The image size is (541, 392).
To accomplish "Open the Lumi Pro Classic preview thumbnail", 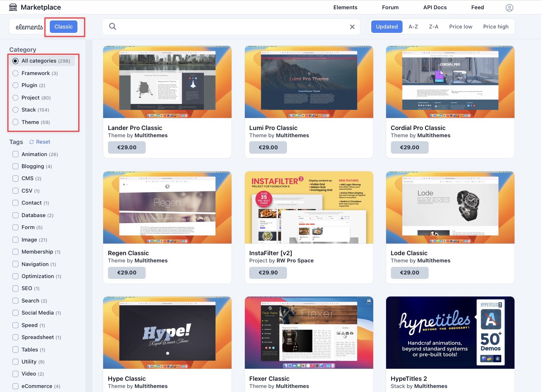I will coord(309,82).
